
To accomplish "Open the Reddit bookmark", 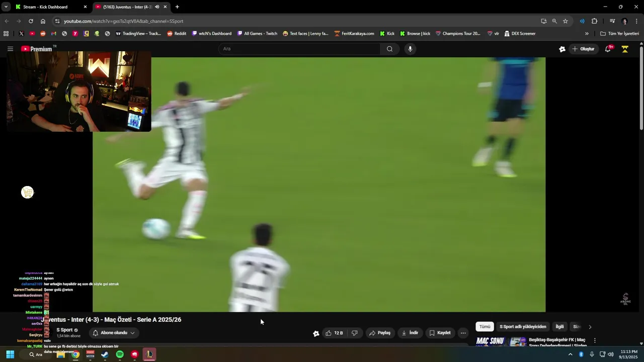I will (177, 34).
